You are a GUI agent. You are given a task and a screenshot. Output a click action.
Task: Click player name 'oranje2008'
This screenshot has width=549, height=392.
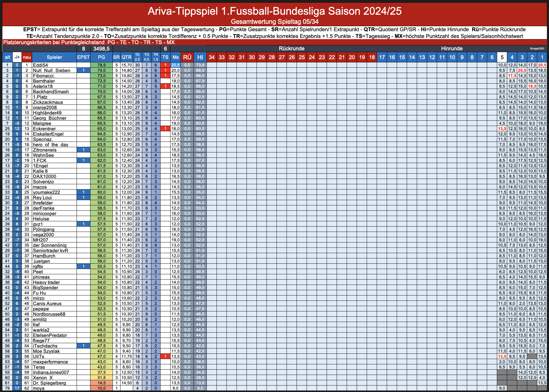44,107
